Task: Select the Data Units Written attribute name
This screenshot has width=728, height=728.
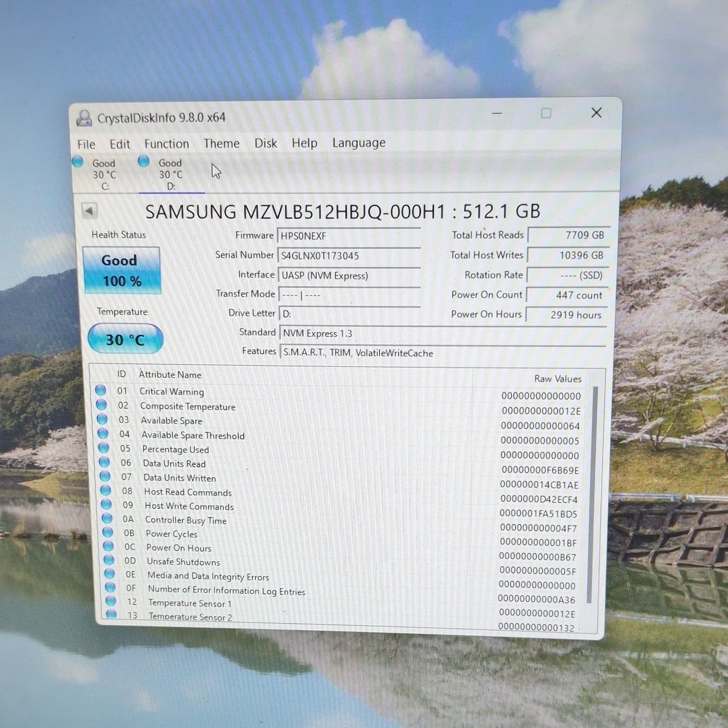Action: point(180,478)
